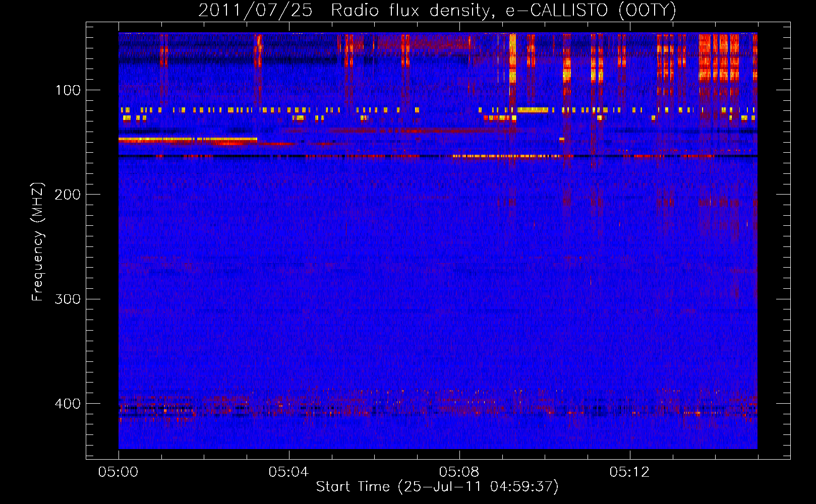This screenshot has height=504, width=816.
Task: Click the 05:12 time tick label
Action: [629, 472]
